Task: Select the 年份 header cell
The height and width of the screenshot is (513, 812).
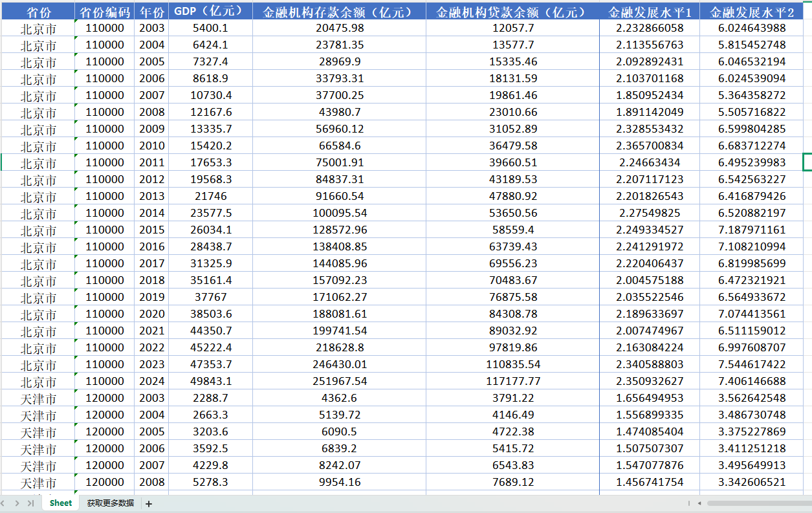Action: pos(151,12)
